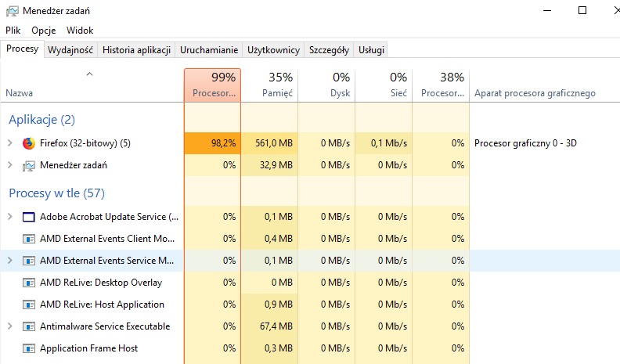Select the Firefox (32-bitowy) (5) row
The width and height of the screenshot is (620, 364).
click(x=310, y=143)
